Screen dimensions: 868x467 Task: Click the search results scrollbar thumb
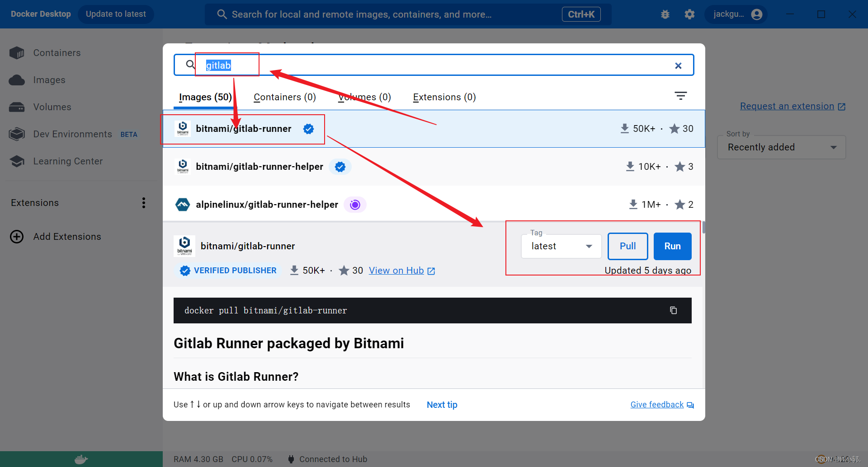click(703, 227)
